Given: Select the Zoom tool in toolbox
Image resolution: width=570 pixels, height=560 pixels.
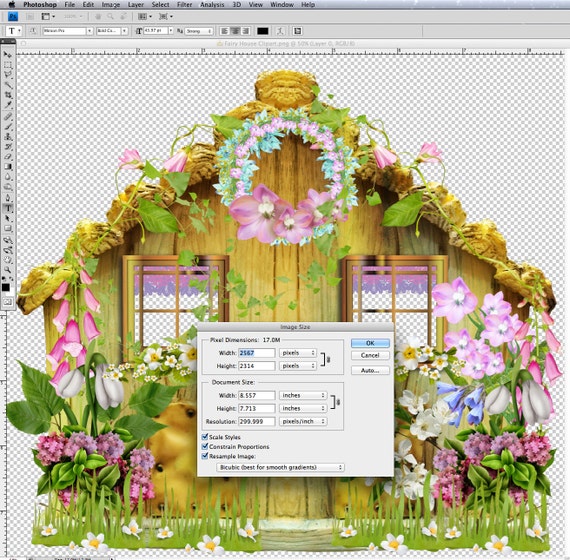Looking at the screenshot, I should pos(8,270).
